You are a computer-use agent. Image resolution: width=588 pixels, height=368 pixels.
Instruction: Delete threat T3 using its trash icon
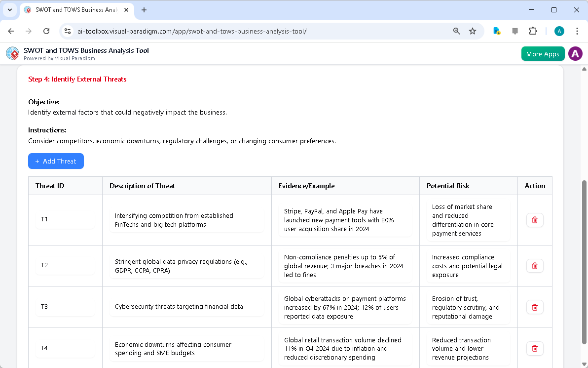point(535,307)
